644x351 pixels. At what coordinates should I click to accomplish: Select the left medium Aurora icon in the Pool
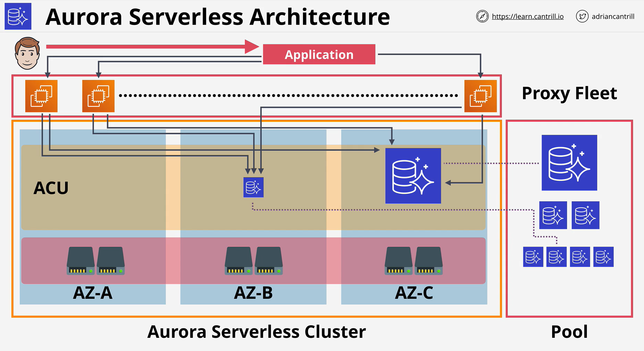[553, 215]
